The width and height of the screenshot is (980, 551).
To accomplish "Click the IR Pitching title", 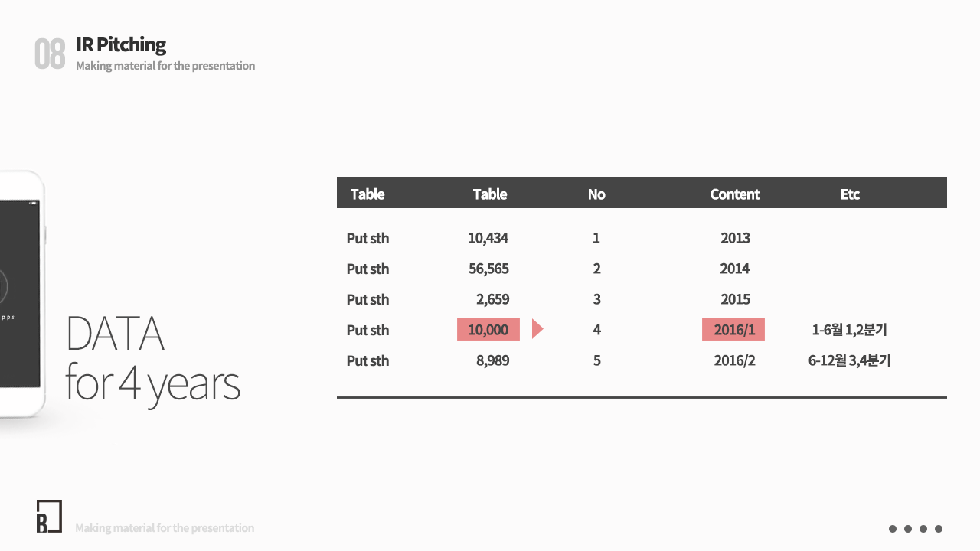I will tap(121, 44).
